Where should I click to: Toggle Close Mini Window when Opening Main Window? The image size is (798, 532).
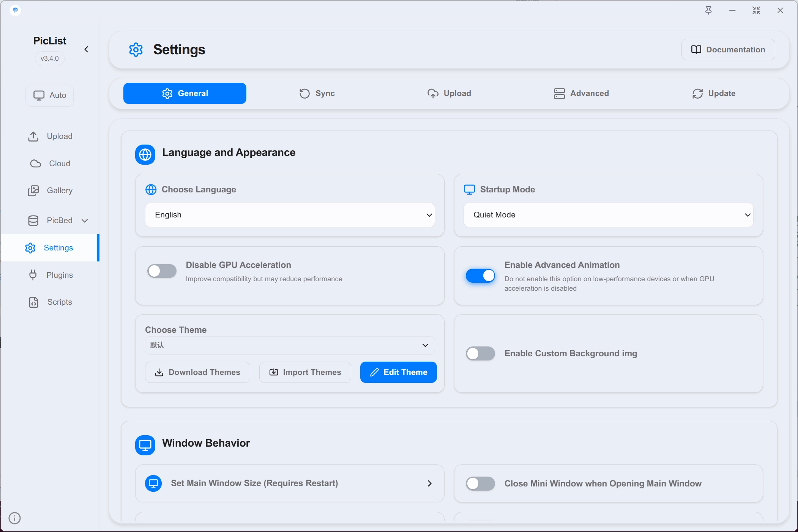coord(481,483)
